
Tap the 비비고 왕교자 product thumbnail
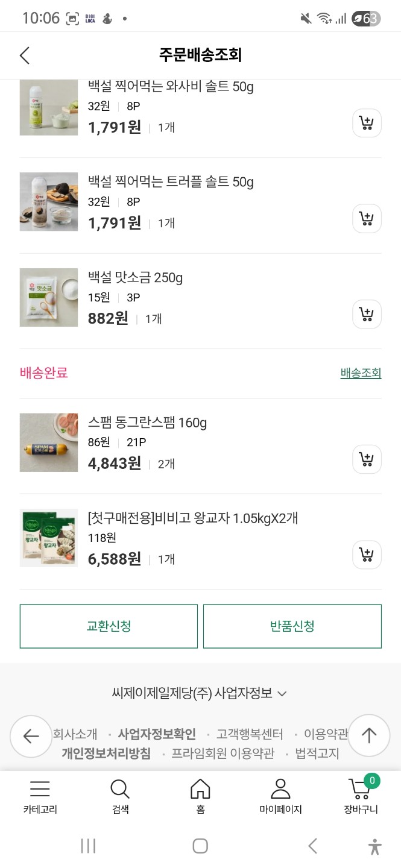click(49, 538)
